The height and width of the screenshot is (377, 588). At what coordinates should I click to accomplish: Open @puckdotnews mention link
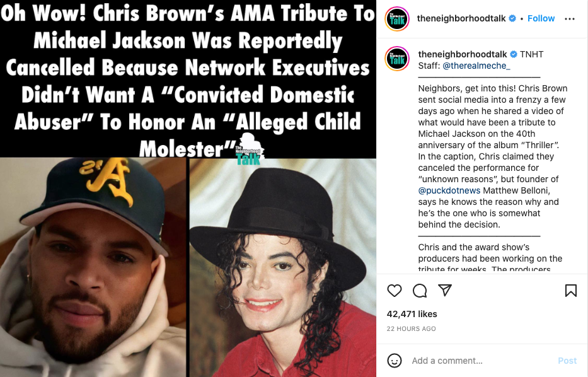[449, 190]
